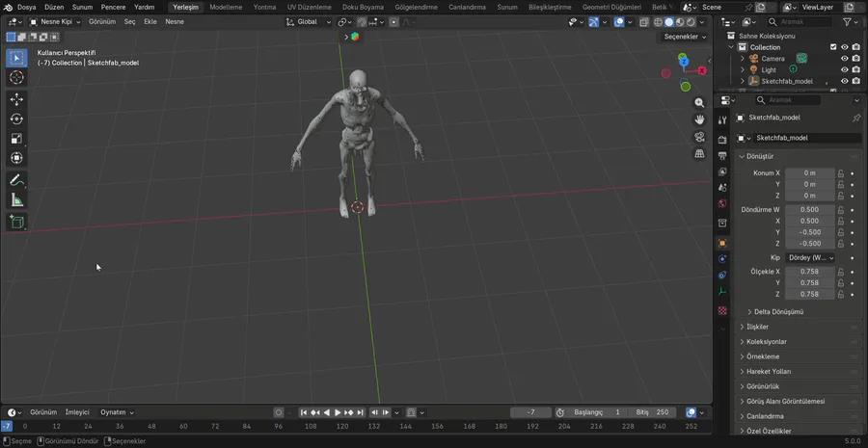The width and height of the screenshot is (868, 448).
Task: Open the Output properties tab
Action: pos(722,156)
